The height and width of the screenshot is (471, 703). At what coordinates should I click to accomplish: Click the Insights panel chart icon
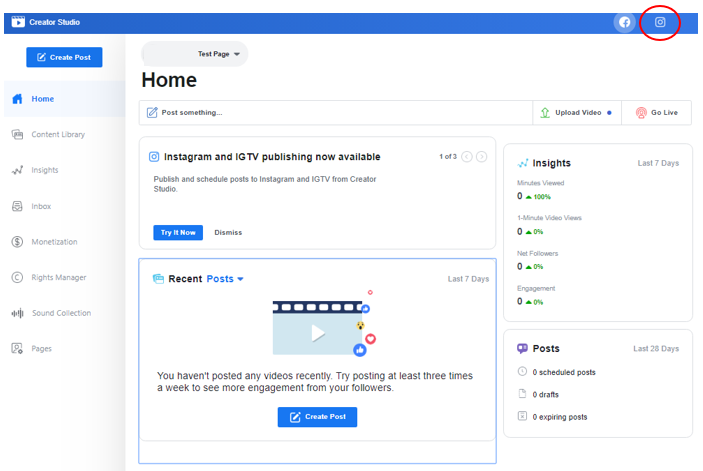(x=523, y=163)
